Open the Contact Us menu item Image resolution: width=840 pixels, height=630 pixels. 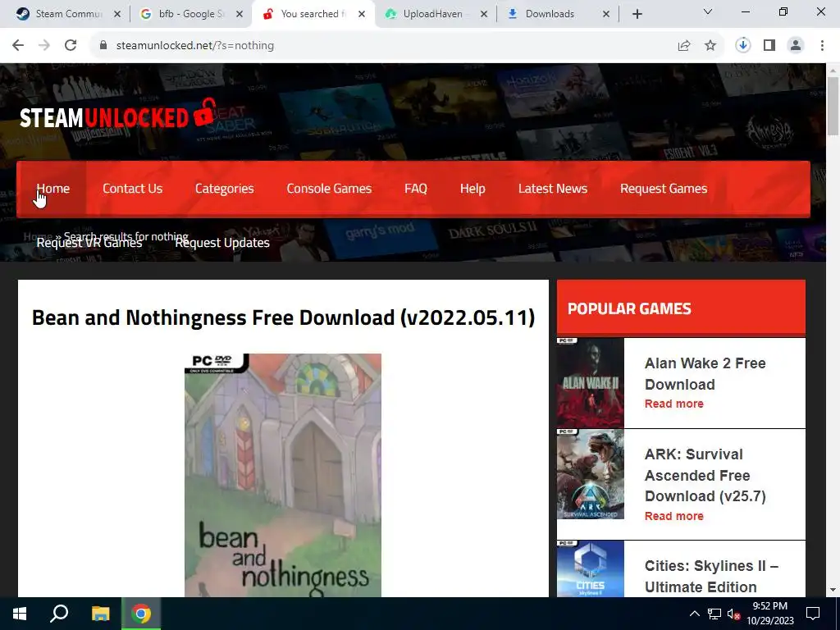click(x=132, y=189)
